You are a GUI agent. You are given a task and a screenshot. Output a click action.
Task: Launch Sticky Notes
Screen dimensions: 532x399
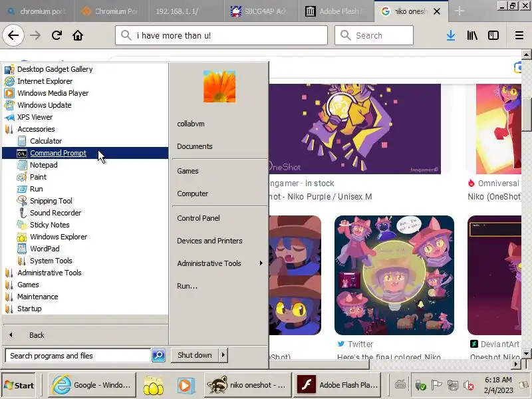tap(85, 225)
